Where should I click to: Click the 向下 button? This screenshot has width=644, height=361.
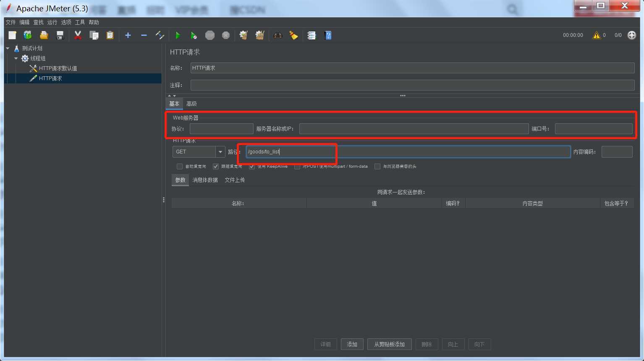point(479,344)
